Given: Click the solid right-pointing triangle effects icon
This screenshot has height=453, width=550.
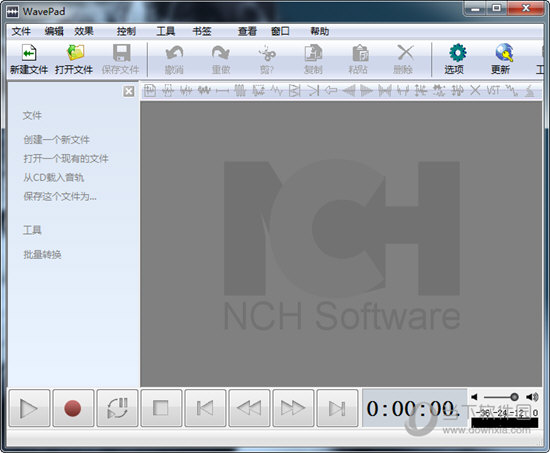Looking at the screenshot, I should click(366, 91).
